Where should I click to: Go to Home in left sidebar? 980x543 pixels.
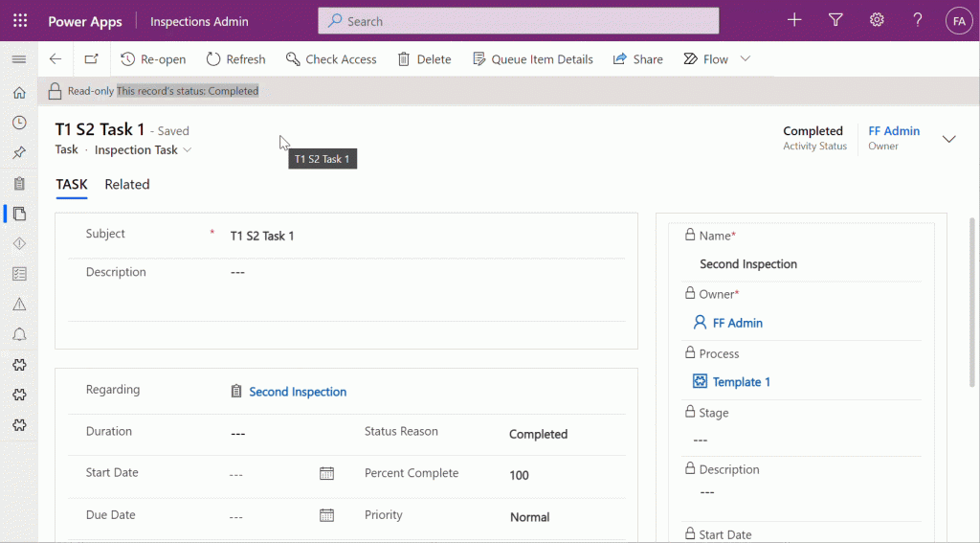[19, 93]
